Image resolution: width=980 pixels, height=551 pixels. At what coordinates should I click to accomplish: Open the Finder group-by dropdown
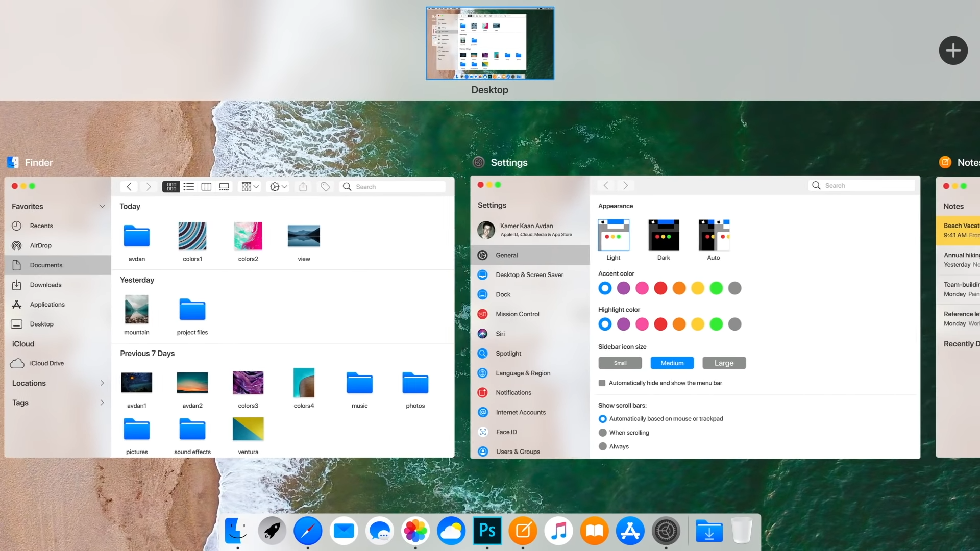(x=250, y=187)
